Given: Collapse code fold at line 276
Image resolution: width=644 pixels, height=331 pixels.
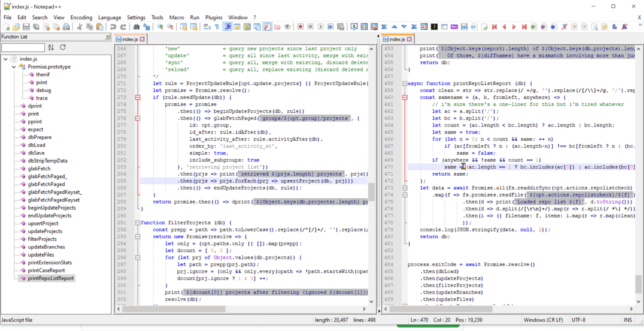Looking at the screenshot, I should click(137, 118).
